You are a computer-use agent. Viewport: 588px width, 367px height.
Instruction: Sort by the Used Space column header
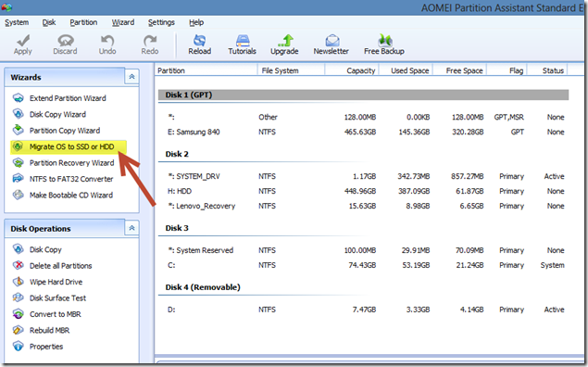pyautogui.click(x=407, y=70)
